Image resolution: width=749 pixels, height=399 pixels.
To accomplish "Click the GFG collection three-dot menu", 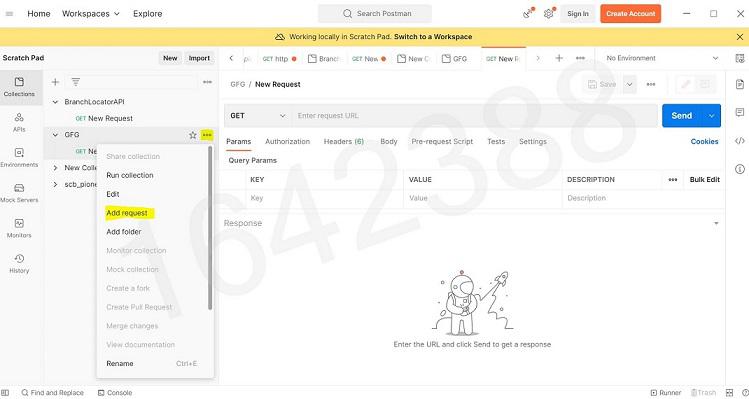I will coord(207,135).
